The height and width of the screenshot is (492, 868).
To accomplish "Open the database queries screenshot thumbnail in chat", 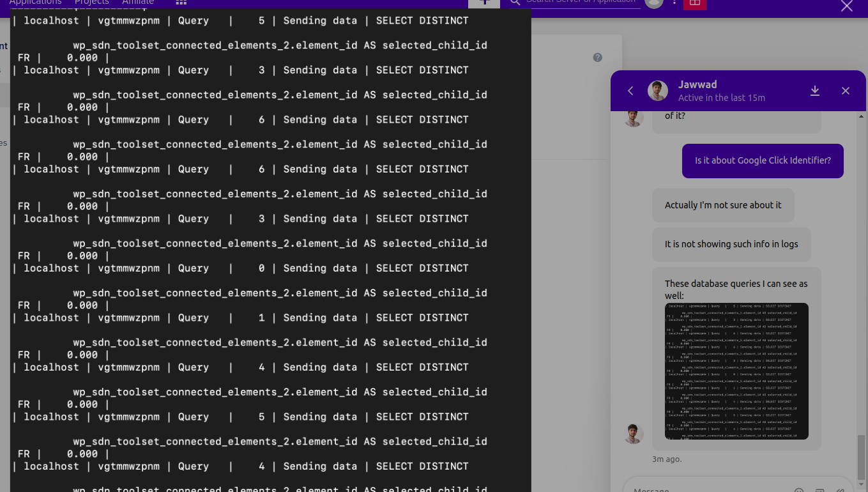I will (736, 371).
